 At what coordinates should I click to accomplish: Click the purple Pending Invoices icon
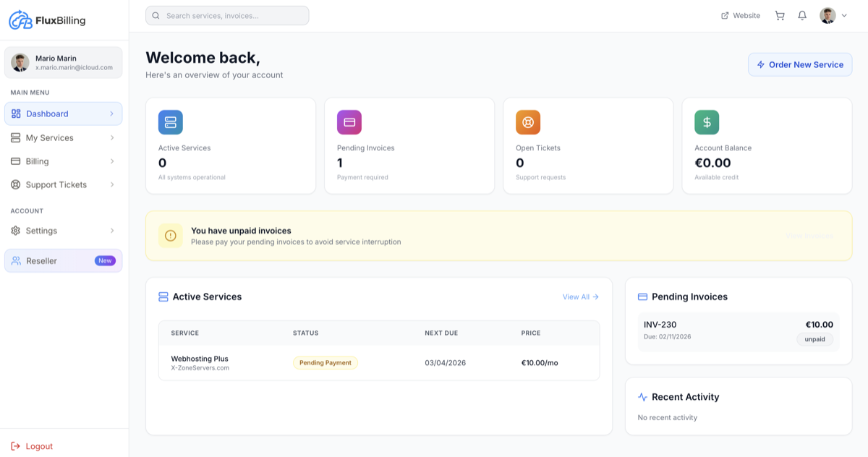349,122
